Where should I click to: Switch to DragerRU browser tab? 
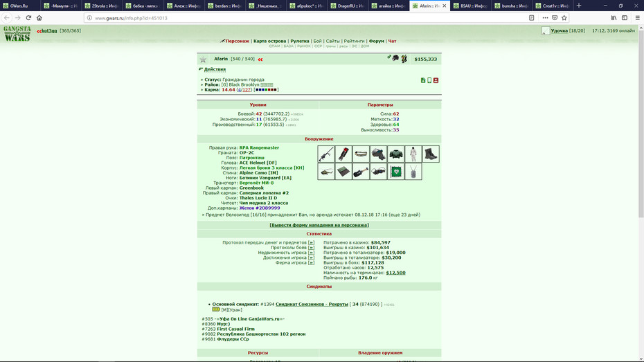pos(348,6)
